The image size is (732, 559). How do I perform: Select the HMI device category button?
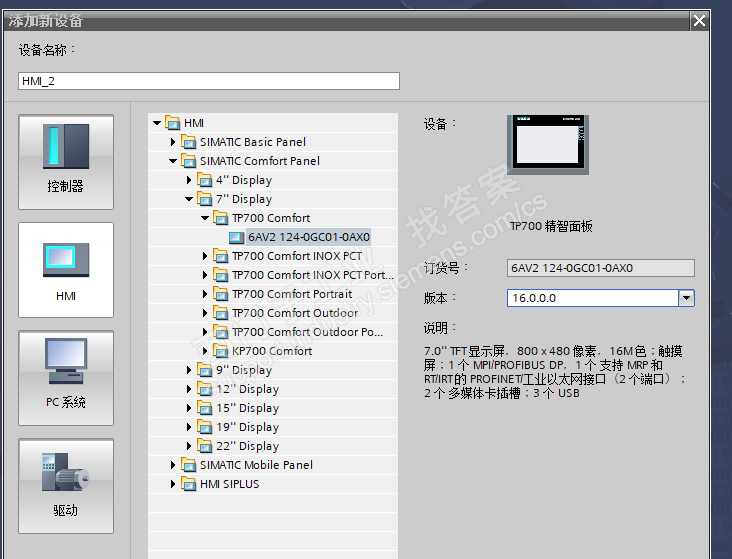(66, 270)
